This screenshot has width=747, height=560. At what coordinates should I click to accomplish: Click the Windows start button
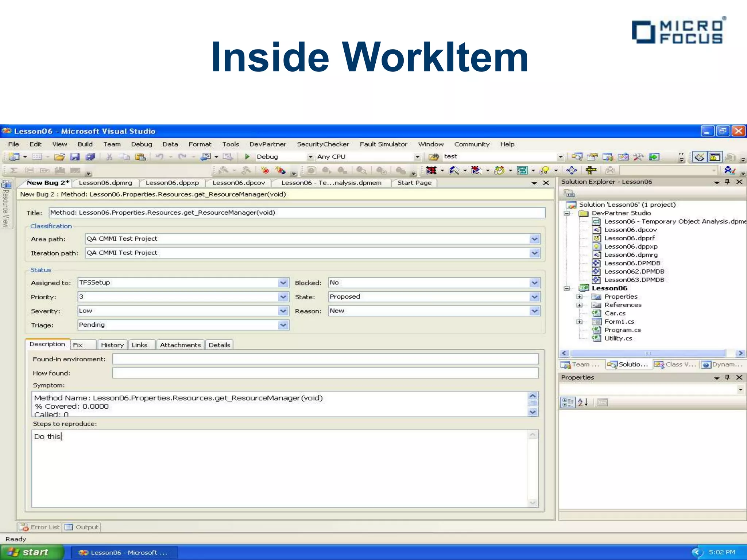pyautogui.click(x=32, y=552)
